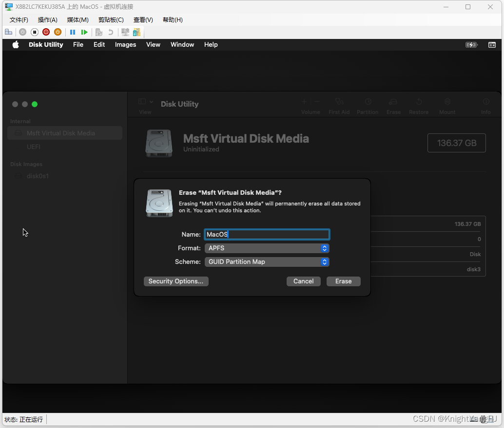Click the Erase toolbar icon
Screen dimensions: 504x428
click(393, 102)
